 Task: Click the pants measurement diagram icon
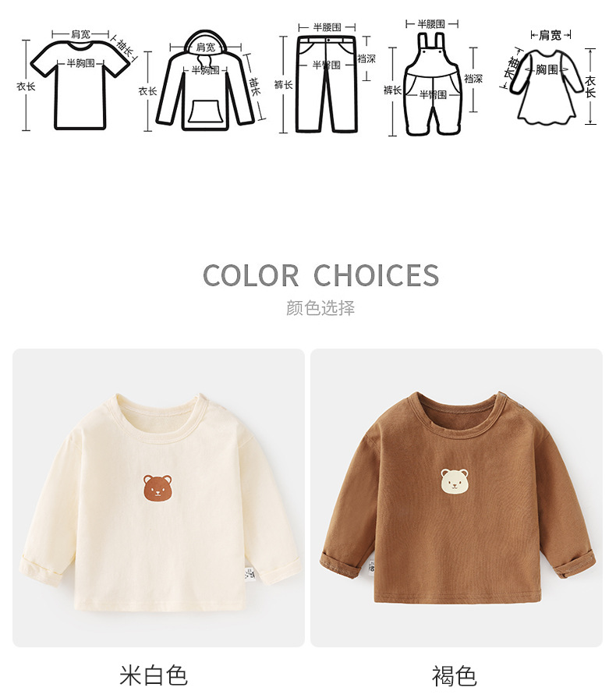point(327,84)
